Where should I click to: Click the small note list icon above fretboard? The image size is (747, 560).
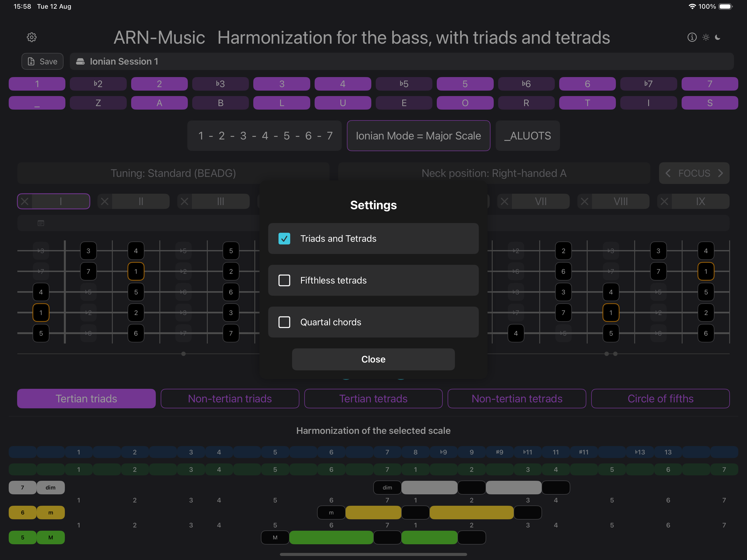pyautogui.click(x=41, y=223)
